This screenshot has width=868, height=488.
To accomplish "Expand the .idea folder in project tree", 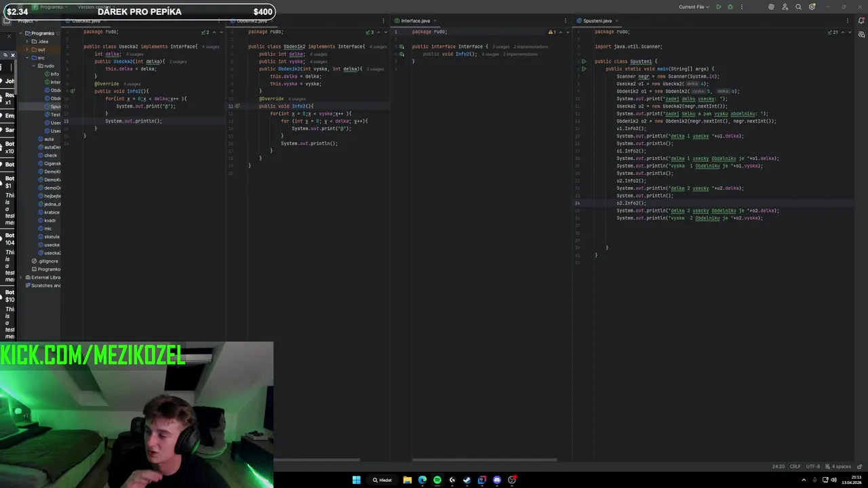I will [27, 41].
